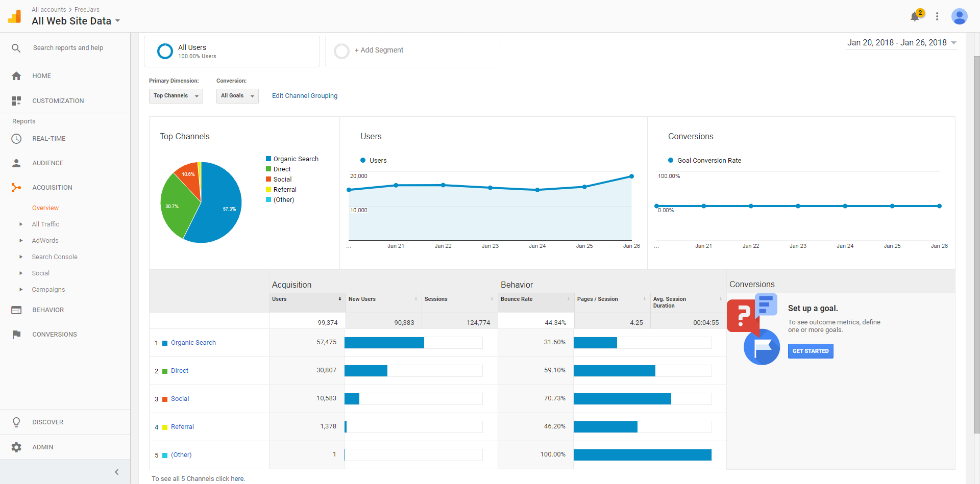The height and width of the screenshot is (484, 980).
Task: Expand the All Traffic submenu
Action: (21, 224)
